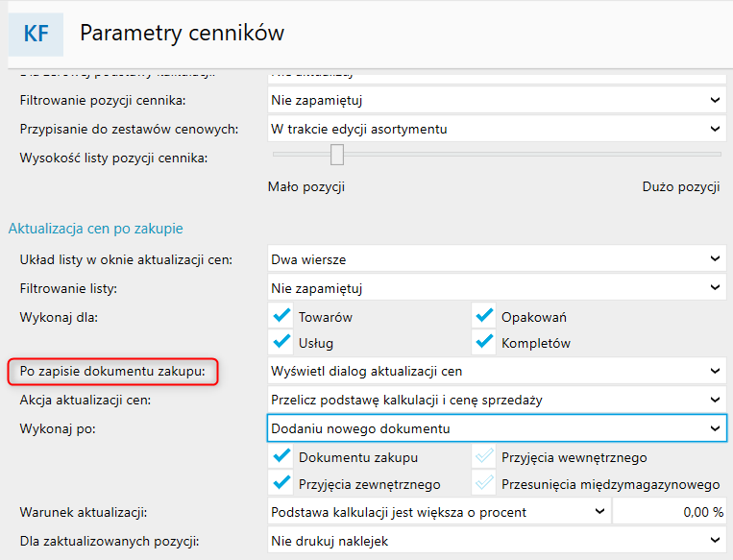This screenshot has width=733, height=560.
Task: Toggle the Towarów checkbox
Action: pyautogui.click(x=281, y=316)
